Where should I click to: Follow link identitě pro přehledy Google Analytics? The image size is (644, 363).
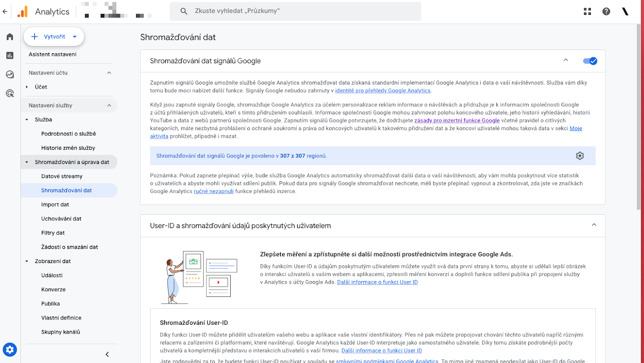383,91
